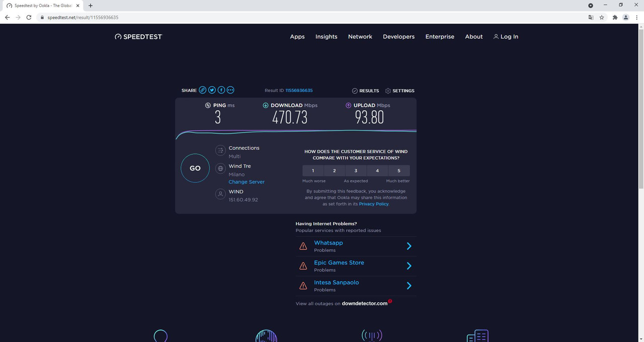Open Chrome three-dot menu
This screenshot has height=342, width=644.
pyautogui.click(x=636, y=17)
